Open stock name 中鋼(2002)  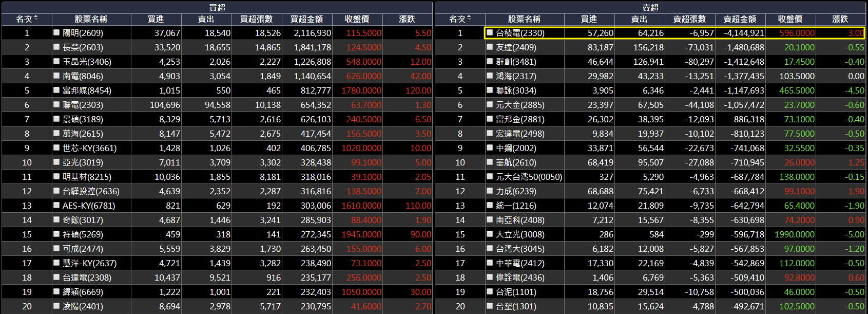click(516, 148)
